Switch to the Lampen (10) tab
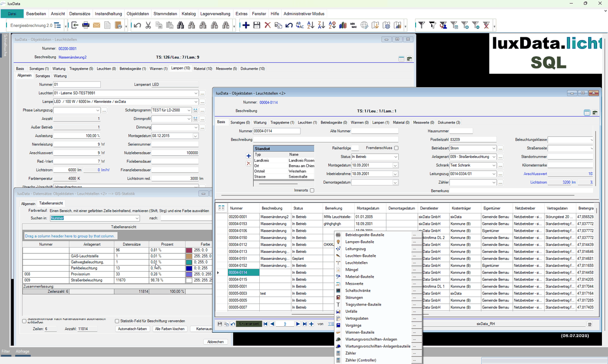The height and width of the screenshot is (364, 608). click(181, 69)
